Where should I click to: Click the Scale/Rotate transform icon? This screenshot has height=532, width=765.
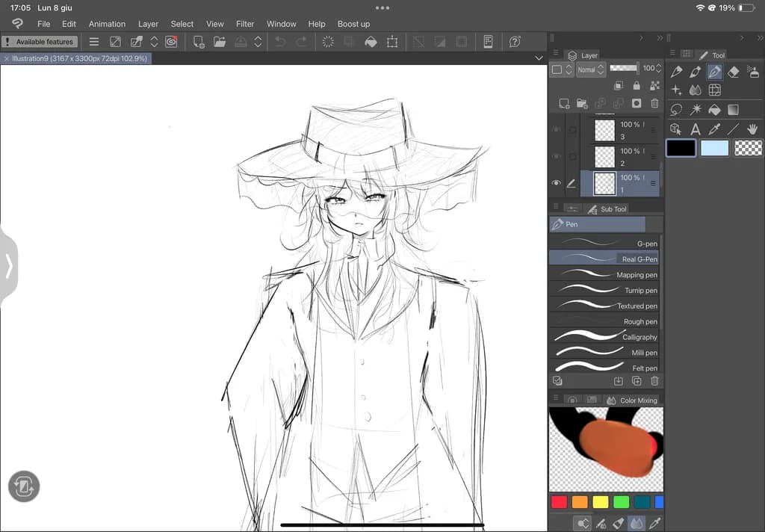(392, 42)
